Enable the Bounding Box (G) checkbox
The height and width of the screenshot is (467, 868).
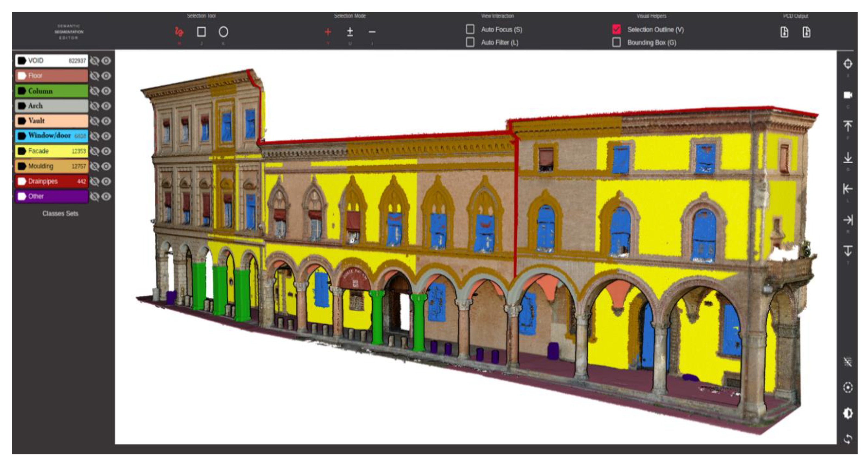pyautogui.click(x=616, y=42)
